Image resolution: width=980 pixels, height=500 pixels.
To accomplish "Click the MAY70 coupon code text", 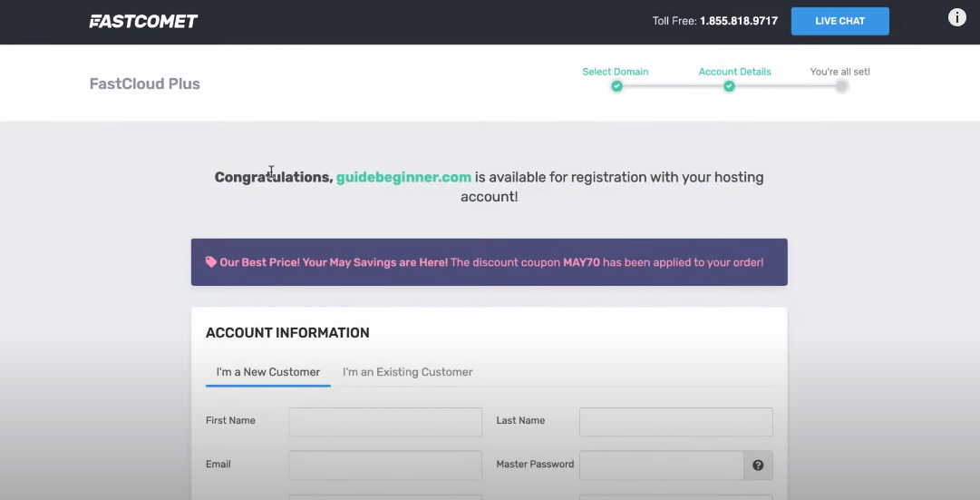I will (x=581, y=262).
